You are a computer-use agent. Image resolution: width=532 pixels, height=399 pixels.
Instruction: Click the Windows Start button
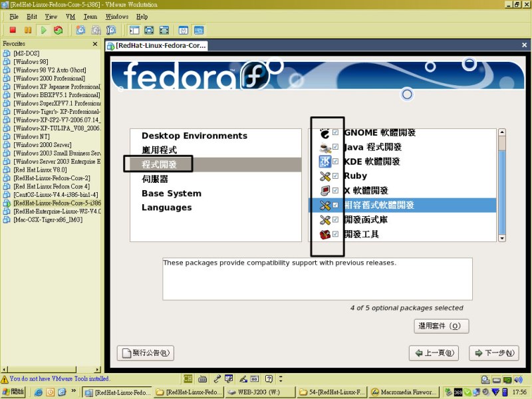tap(13, 392)
